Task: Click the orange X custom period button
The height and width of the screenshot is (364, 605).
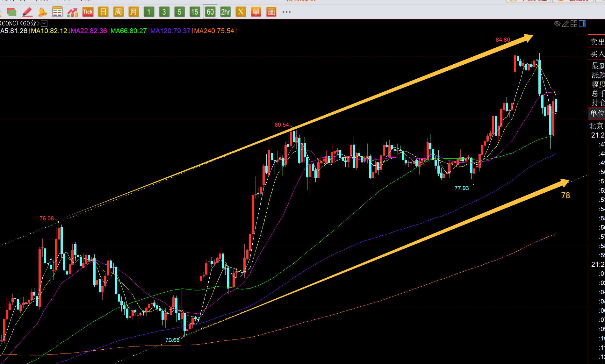Action: pyautogui.click(x=241, y=12)
